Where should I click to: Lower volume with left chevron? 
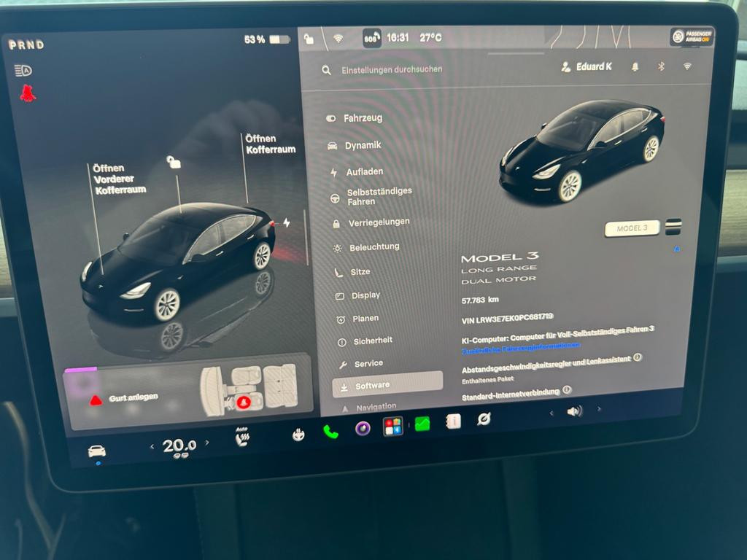pyautogui.click(x=551, y=413)
